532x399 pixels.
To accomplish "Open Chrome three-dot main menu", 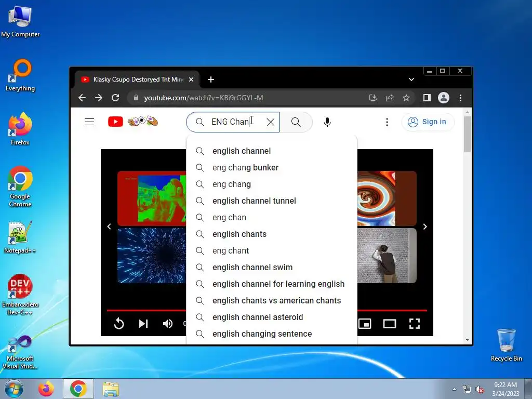I will [x=460, y=98].
